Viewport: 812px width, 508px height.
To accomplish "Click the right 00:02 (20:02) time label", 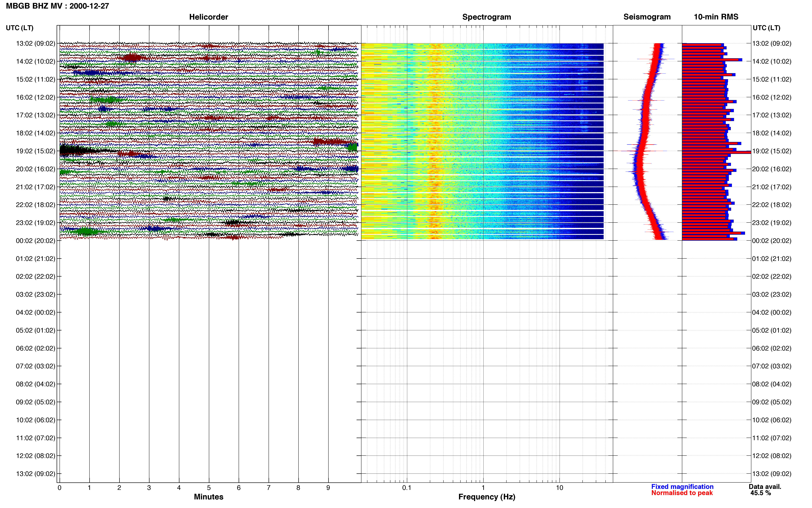I will (772, 240).
